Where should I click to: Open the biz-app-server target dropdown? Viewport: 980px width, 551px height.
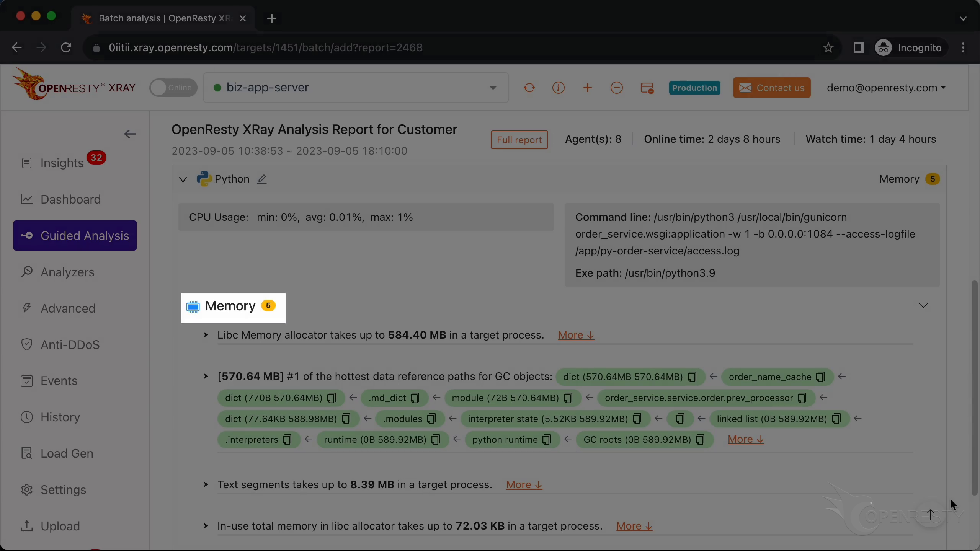click(356, 88)
